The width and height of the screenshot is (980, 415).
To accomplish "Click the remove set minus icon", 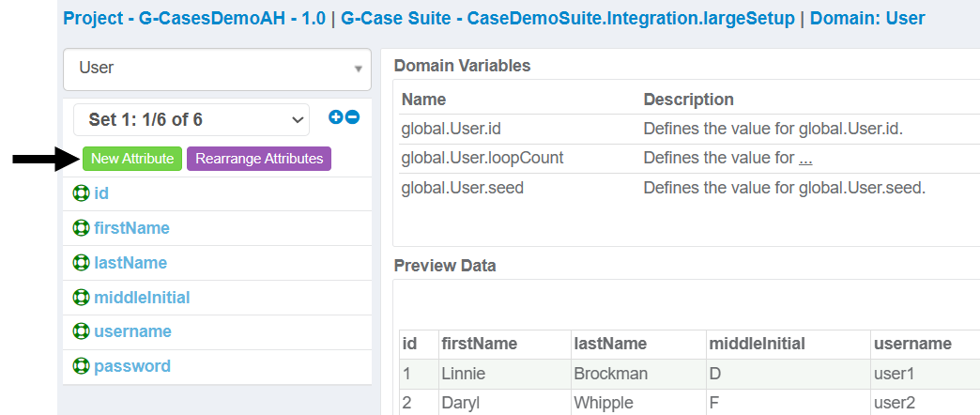I will pos(352,117).
